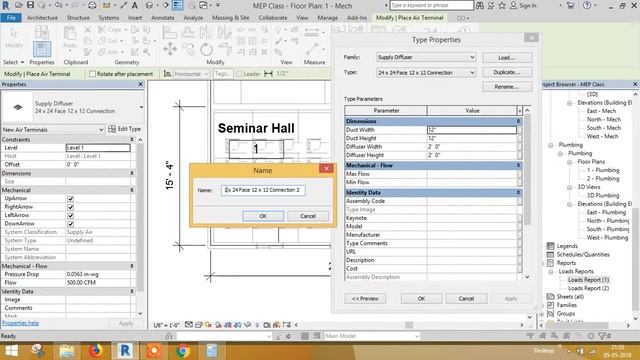Viewport: 640px width, 360px height.
Task: Select Loads Report (1) in Project Browser
Action: [x=588, y=280]
